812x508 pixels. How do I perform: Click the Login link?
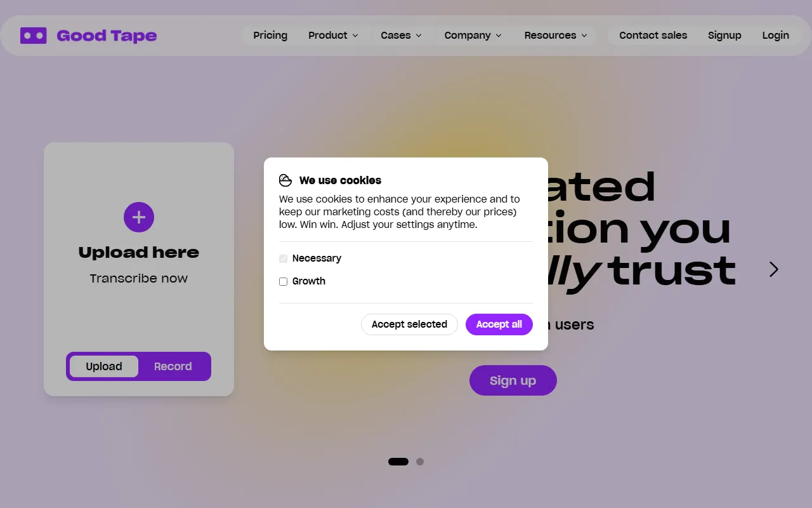pos(776,36)
